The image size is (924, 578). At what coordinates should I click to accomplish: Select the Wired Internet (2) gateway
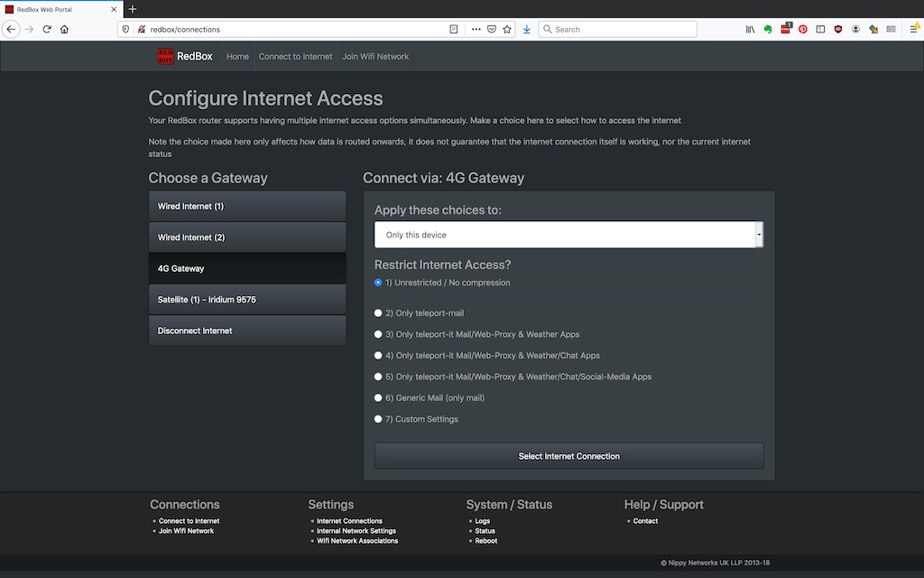click(x=247, y=238)
